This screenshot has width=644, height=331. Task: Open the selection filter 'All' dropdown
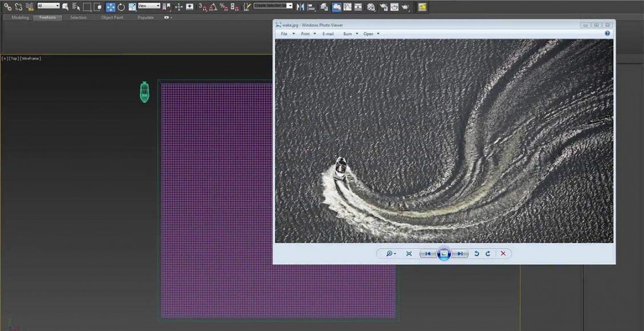point(48,6)
